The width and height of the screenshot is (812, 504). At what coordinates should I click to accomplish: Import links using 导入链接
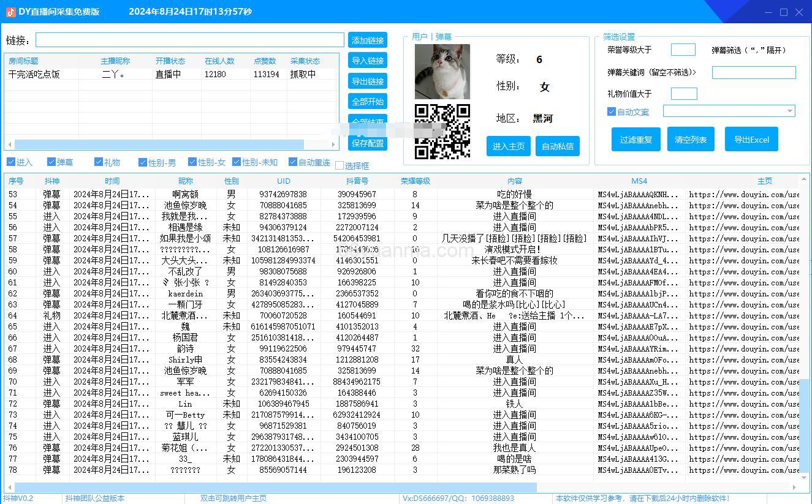pyautogui.click(x=367, y=60)
